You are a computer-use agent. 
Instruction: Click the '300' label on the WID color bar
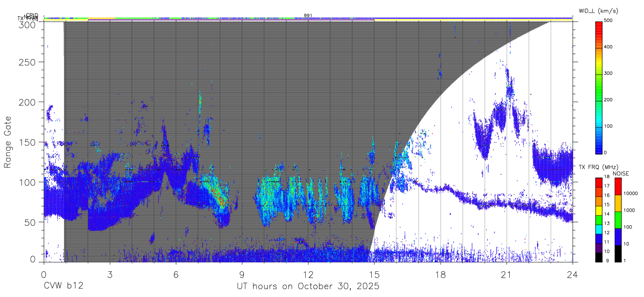click(608, 73)
